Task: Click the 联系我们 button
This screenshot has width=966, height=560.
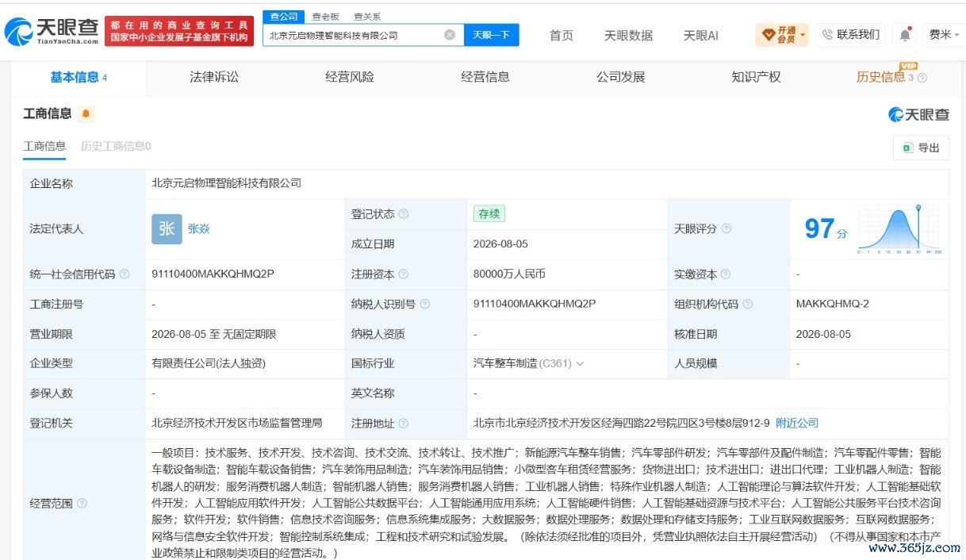Action: tap(851, 35)
